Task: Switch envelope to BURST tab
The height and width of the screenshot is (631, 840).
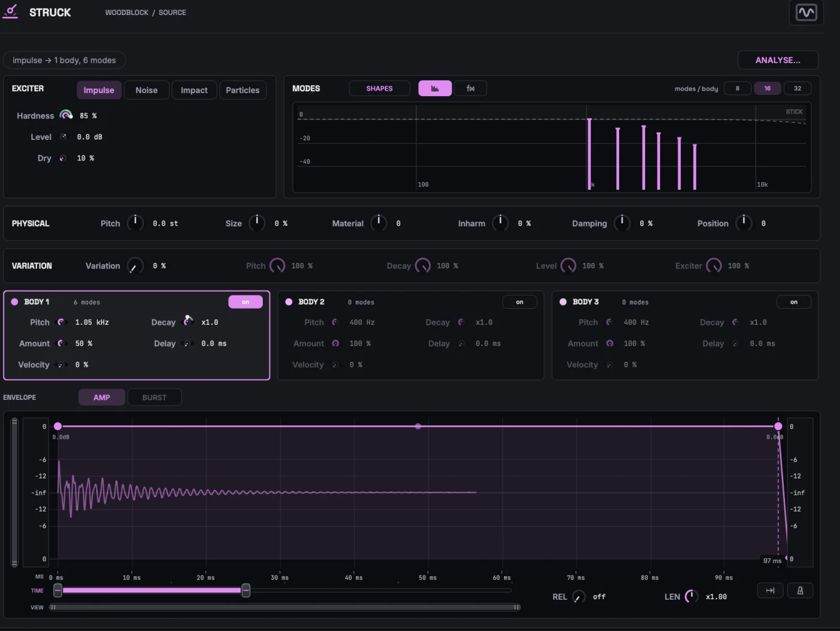Action: [x=155, y=397]
